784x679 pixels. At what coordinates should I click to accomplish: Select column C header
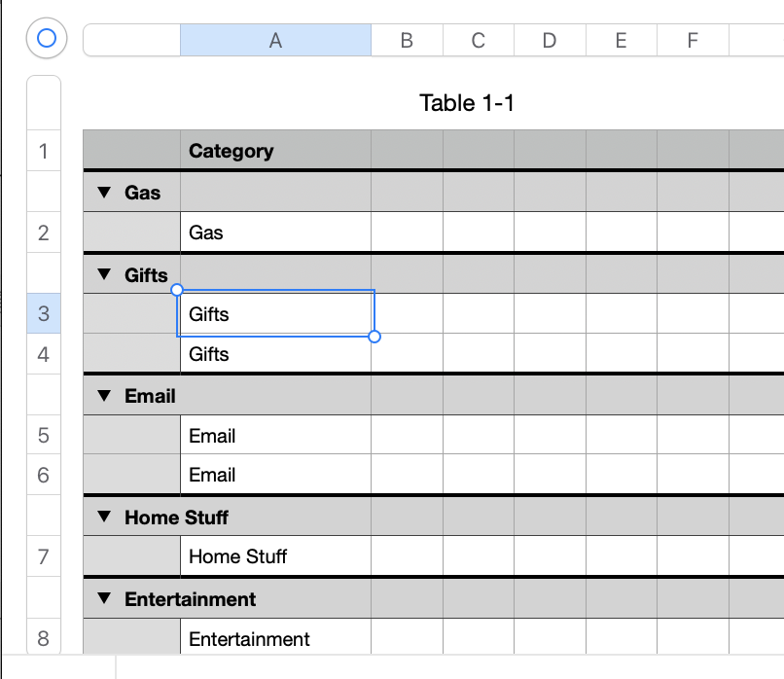[x=479, y=40]
